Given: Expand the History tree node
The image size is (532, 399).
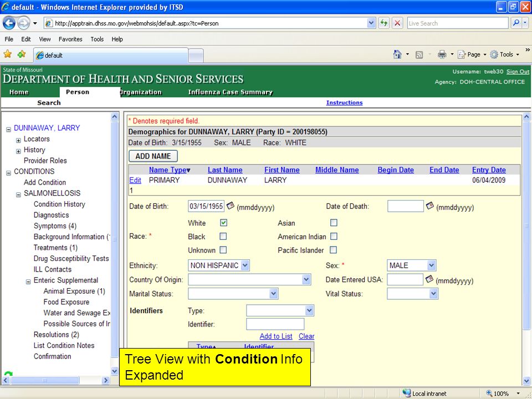Looking at the screenshot, I should point(18,151).
